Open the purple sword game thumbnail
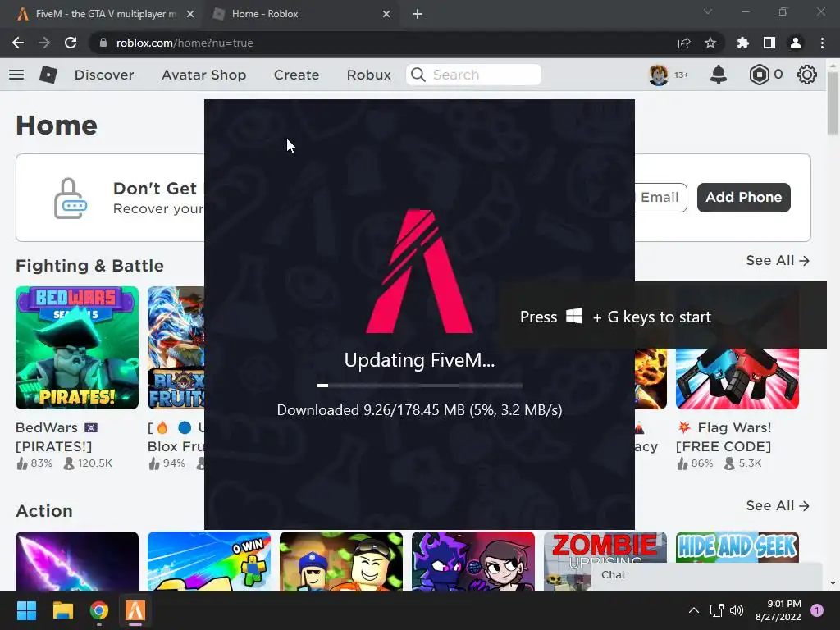The width and height of the screenshot is (840, 630). click(x=77, y=561)
